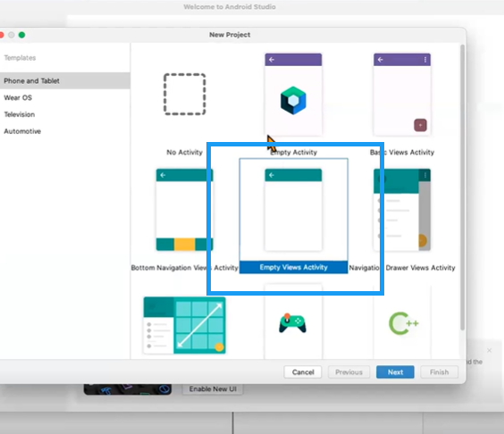Select Bottom Navigation Views Activity template
Screen dimensions: 504x434
[184, 210]
